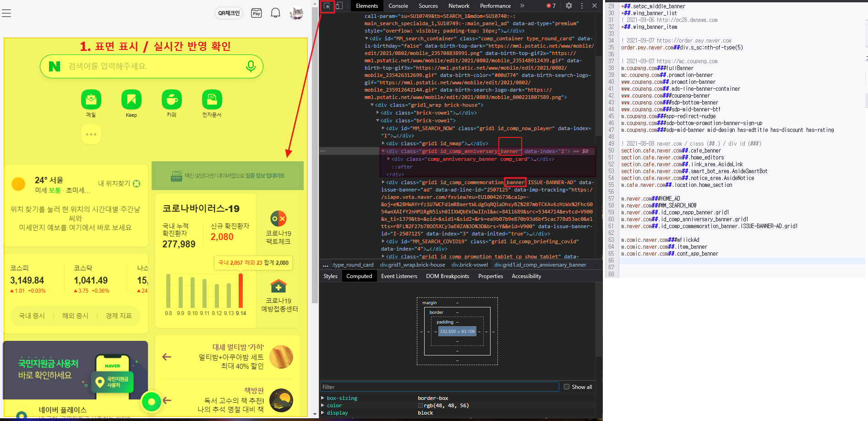Expand the MM_search_container div node
This screenshot has width=868, height=421.
click(366, 39)
